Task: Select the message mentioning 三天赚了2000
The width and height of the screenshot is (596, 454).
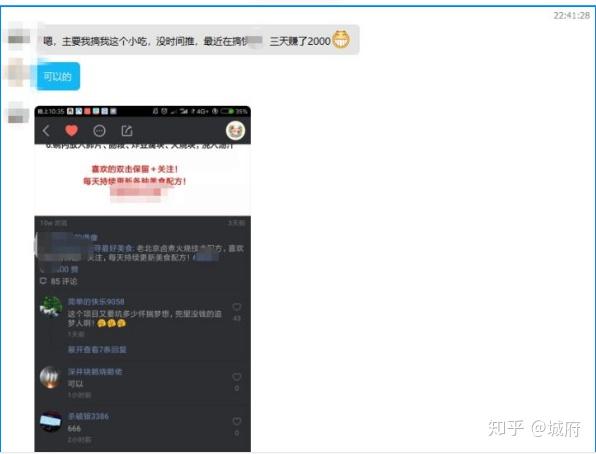Action: (x=198, y=40)
